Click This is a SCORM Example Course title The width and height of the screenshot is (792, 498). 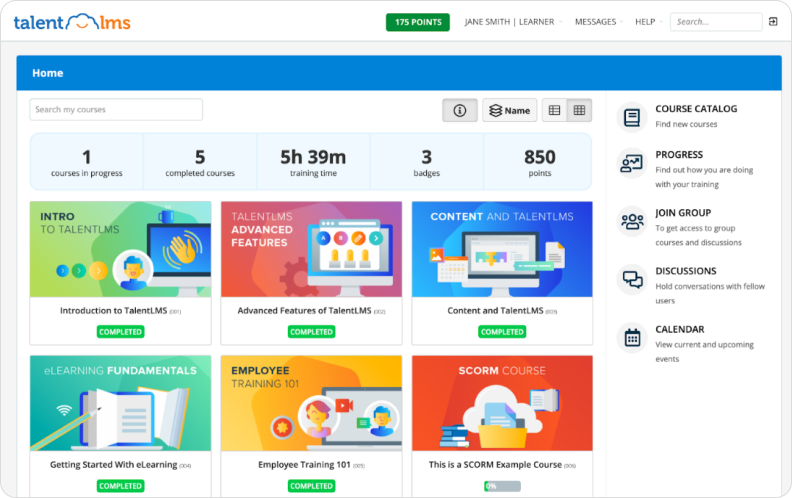496,465
